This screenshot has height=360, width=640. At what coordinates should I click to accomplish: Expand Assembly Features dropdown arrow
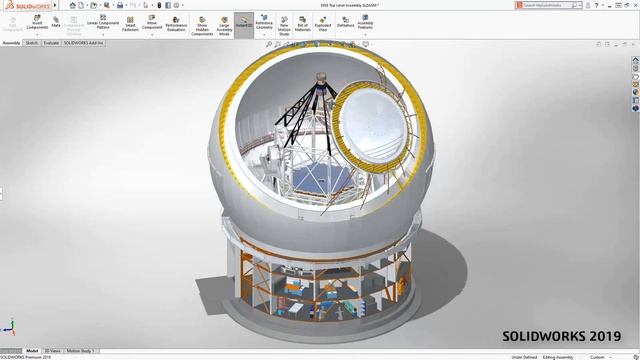[365, 34]
